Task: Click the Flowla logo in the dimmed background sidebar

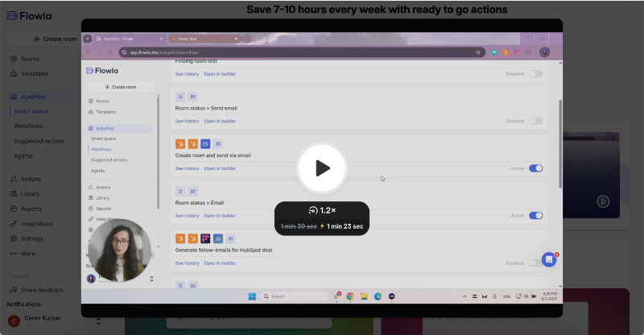Action: (x=30, y=16)
